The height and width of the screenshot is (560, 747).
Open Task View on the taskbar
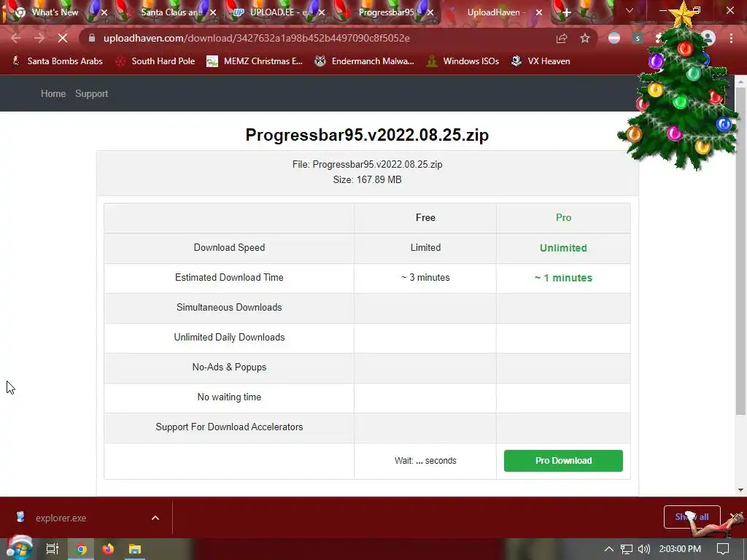point(53,549)
